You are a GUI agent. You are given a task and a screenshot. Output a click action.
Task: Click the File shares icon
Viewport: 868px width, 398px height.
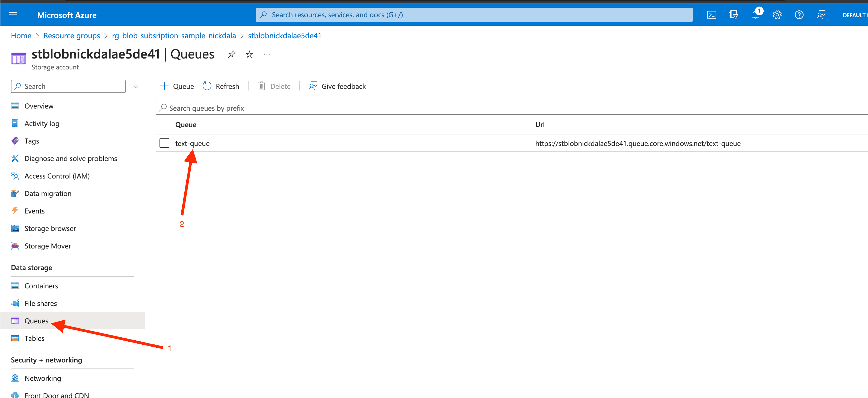(15, 304)
